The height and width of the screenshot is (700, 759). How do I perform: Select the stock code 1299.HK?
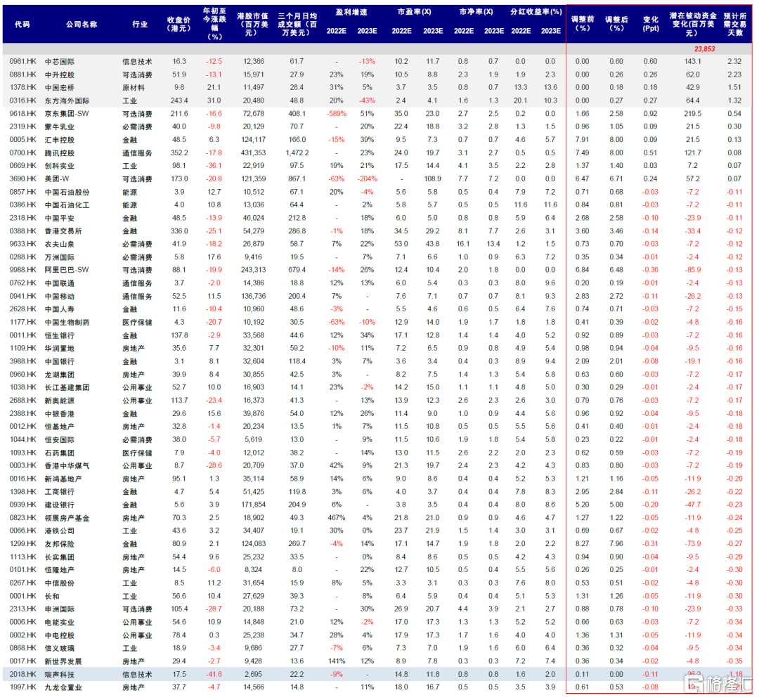click(x=22, y=544)
